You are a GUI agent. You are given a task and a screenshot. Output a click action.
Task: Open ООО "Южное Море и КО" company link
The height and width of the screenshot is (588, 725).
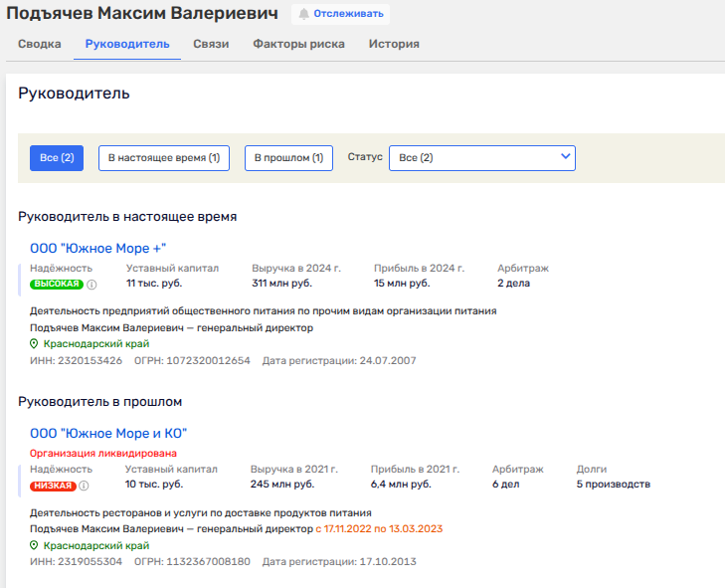tap(108, 433)
